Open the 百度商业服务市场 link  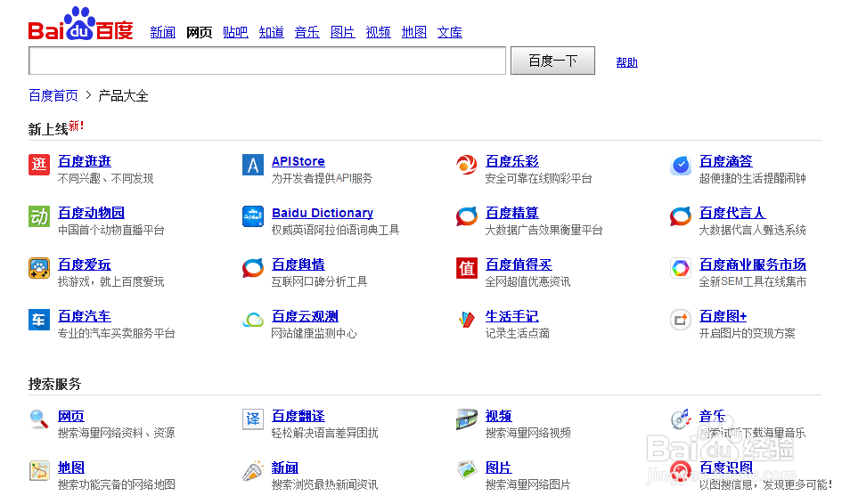[x=752, y=264]
